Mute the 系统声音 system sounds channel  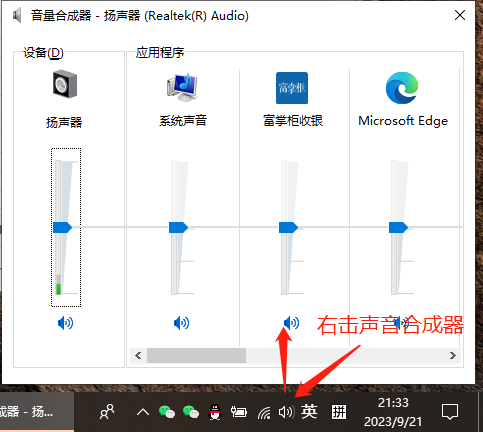tap(182, 323)
